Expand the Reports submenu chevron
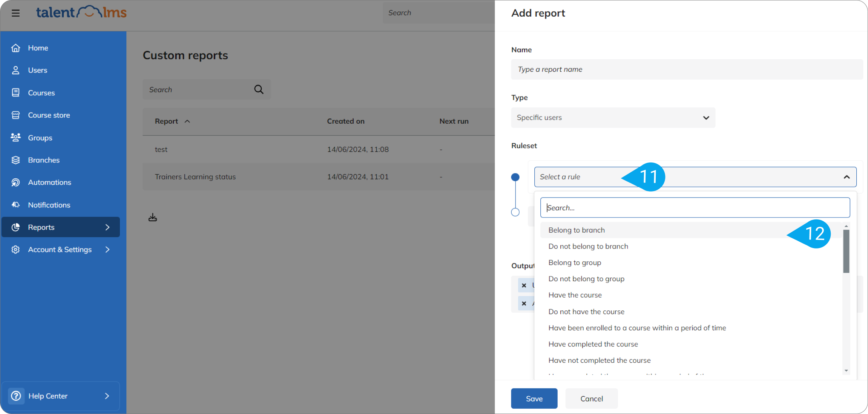This screenshot has height=414, width=868. point(107,227)
